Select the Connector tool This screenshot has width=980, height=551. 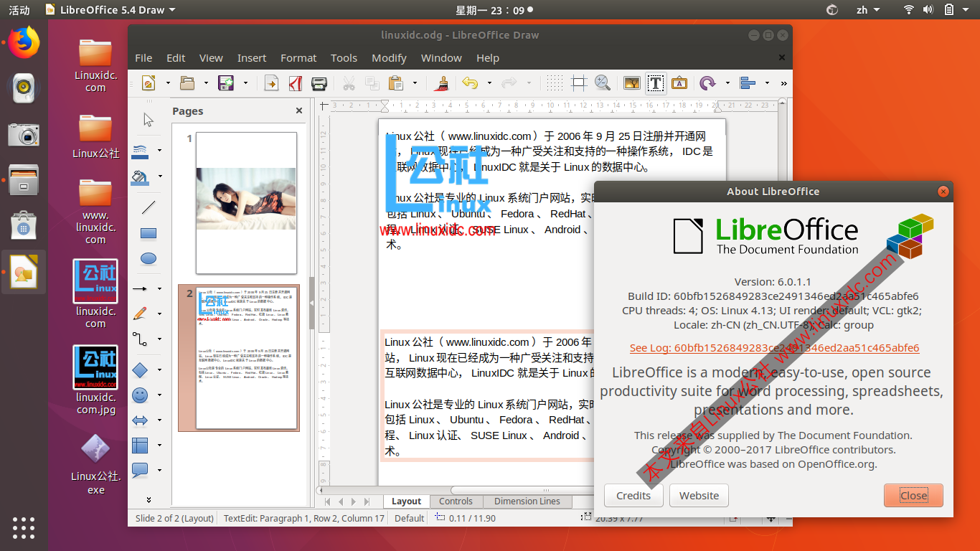pos(140,339)
